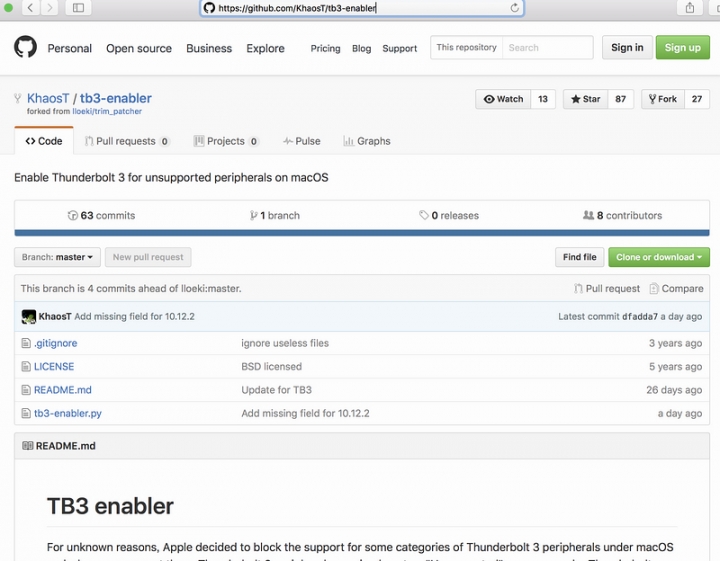Image resolution: width=720 pixels, height=561 pixels.
Task: Open latest commit hash dfadda7
Action: (640, 316)
